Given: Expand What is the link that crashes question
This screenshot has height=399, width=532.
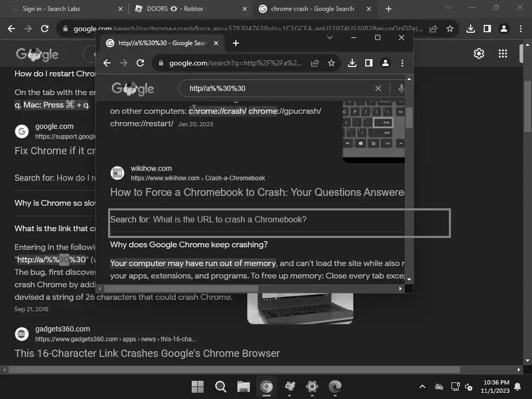Looking at the screenshot, I should click(55, 229).
